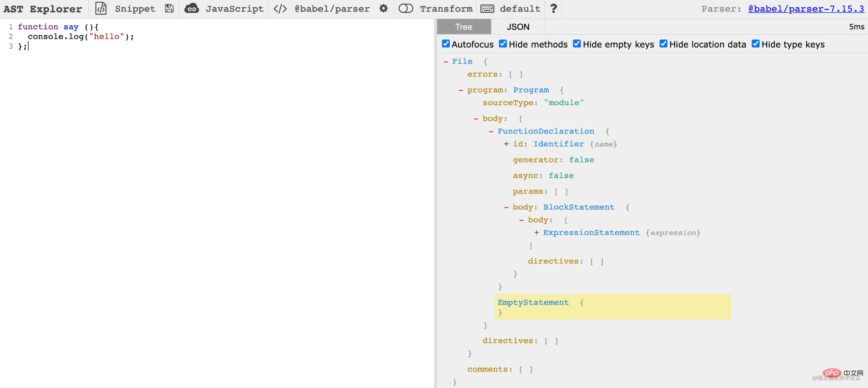868x388 pixels.
Task: Click the code brackets parser icon
Action: (x=280, y=9)
